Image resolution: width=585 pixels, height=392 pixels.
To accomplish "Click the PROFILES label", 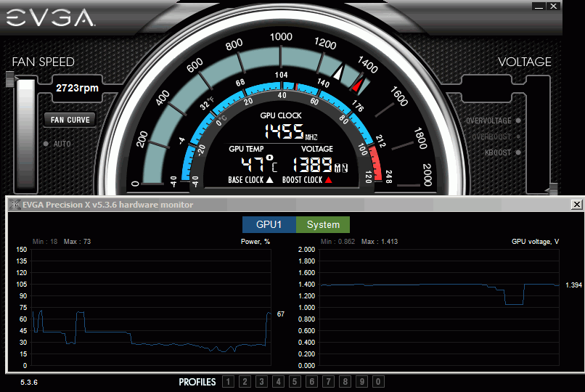I will (x=197, y=382).
